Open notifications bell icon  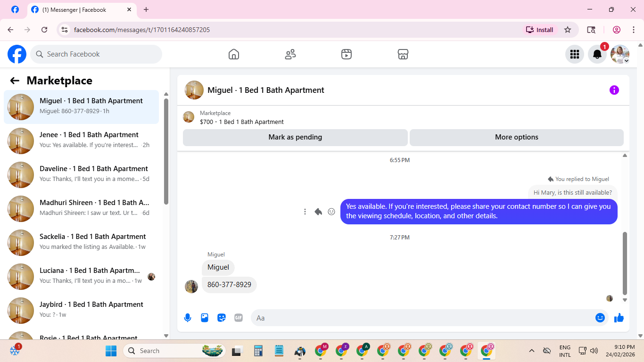coord(597,54)
